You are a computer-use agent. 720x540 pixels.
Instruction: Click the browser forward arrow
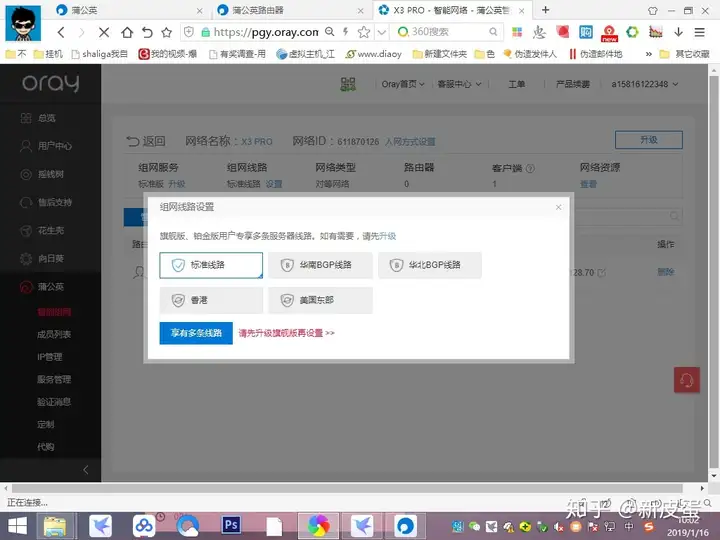82,32
